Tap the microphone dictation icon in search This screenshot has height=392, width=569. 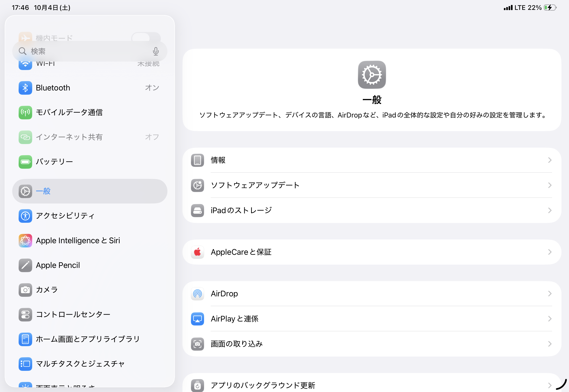click(156, 51)
